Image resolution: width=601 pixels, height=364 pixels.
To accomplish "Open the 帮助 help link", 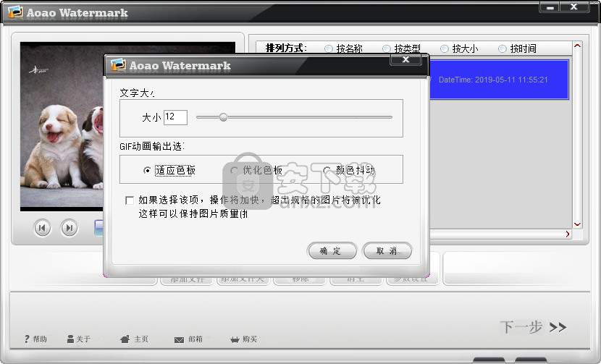I will pyautogui.click(x=35, y=339).
